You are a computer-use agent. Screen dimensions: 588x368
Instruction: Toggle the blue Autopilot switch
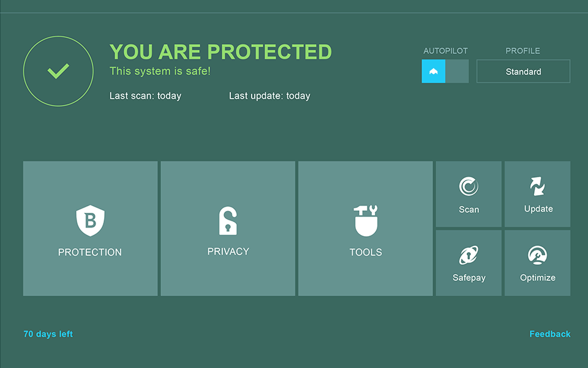click(x=434, y=71)
